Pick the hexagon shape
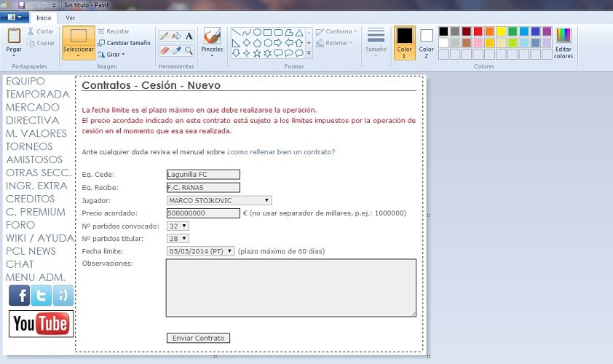The width and height of the screenshot is (613, 364). (x=268, y=43)
